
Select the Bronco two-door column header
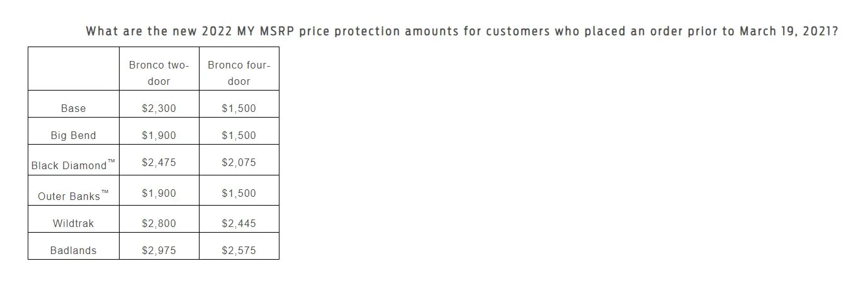[159, 73]
